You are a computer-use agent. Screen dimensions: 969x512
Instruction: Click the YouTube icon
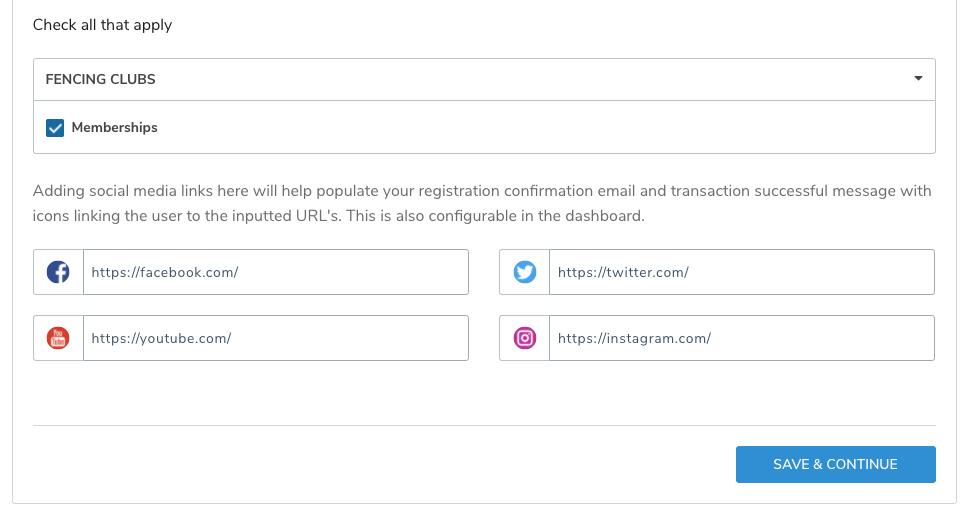click(58, 338)
